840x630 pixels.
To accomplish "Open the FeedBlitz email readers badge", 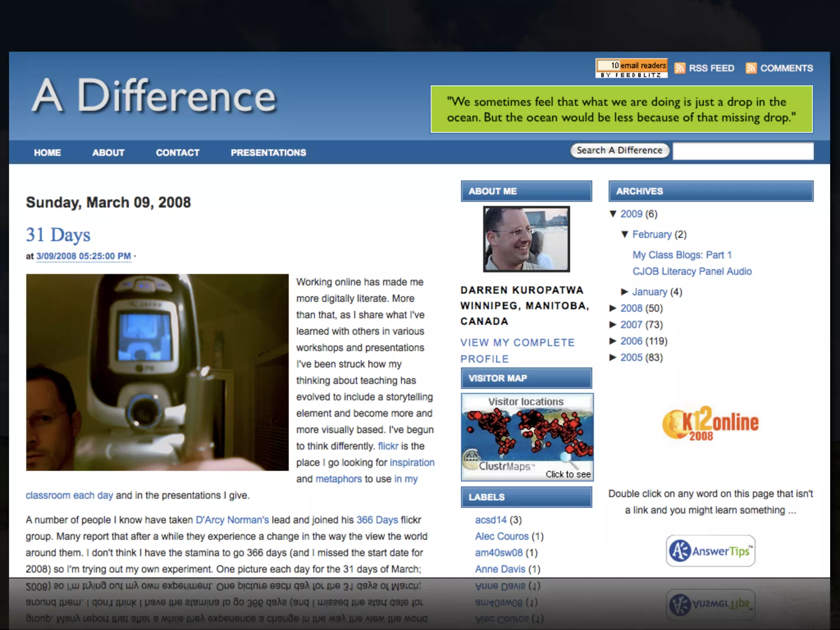I will click(x=631, y=68).
